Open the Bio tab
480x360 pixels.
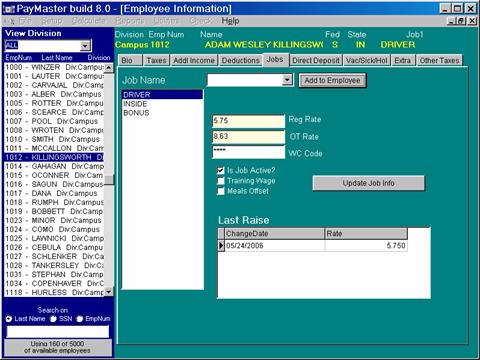(x=130, y=60)
